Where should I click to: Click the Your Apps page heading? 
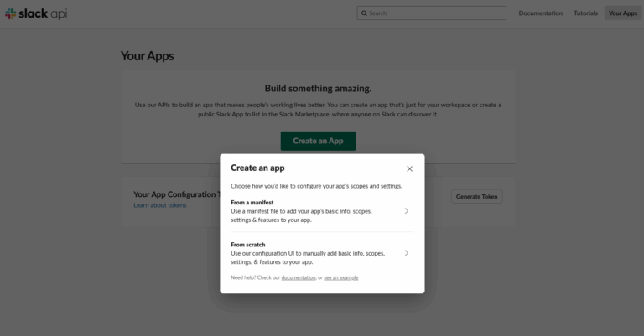[x=147, y=56]
